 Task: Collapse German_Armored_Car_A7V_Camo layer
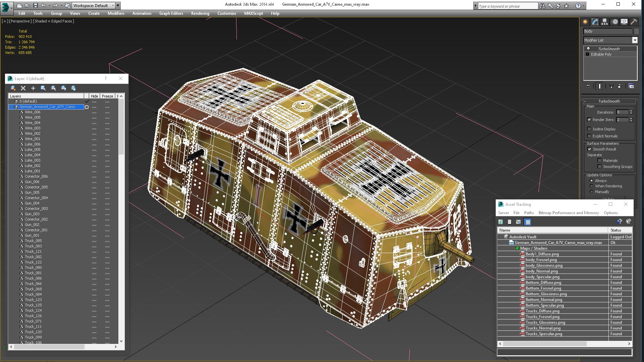coord(11,107)
